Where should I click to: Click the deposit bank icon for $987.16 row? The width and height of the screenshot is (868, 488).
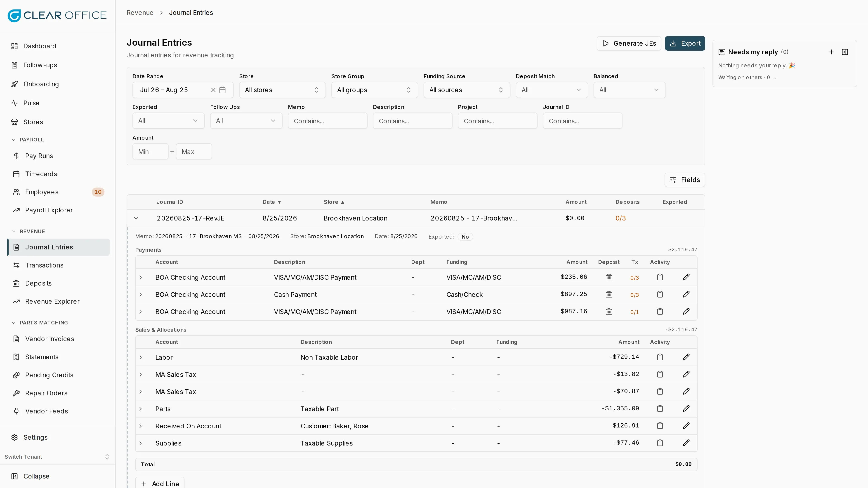tap(609, 312)
